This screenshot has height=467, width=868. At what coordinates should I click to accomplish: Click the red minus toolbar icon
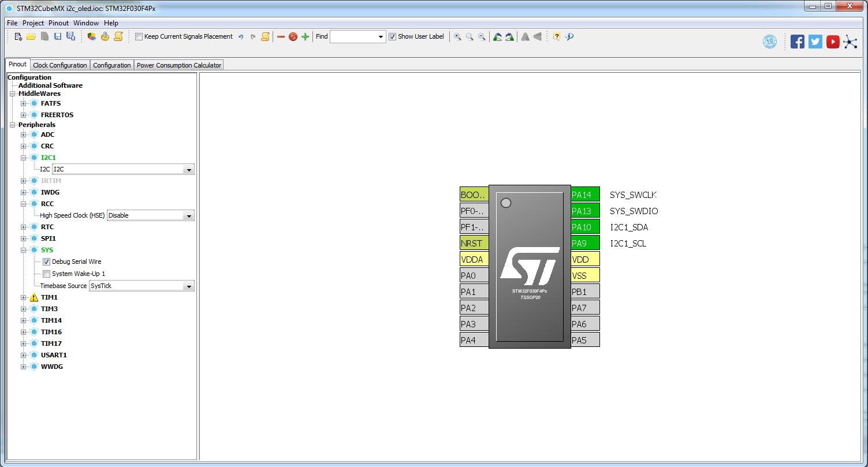click(281, 36)
